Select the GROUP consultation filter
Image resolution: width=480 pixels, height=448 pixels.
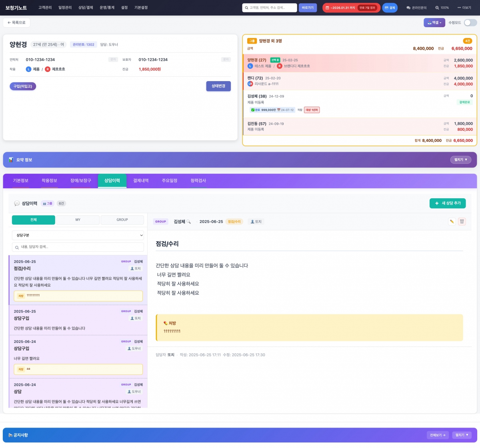click(122, 220)
